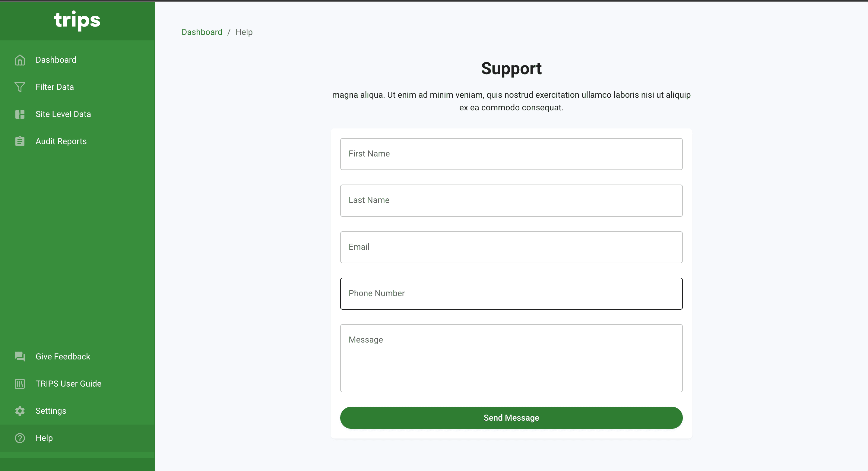Click into the Last Name field
Viewport: 868px width, 471px height.
(x=511, y=201)
